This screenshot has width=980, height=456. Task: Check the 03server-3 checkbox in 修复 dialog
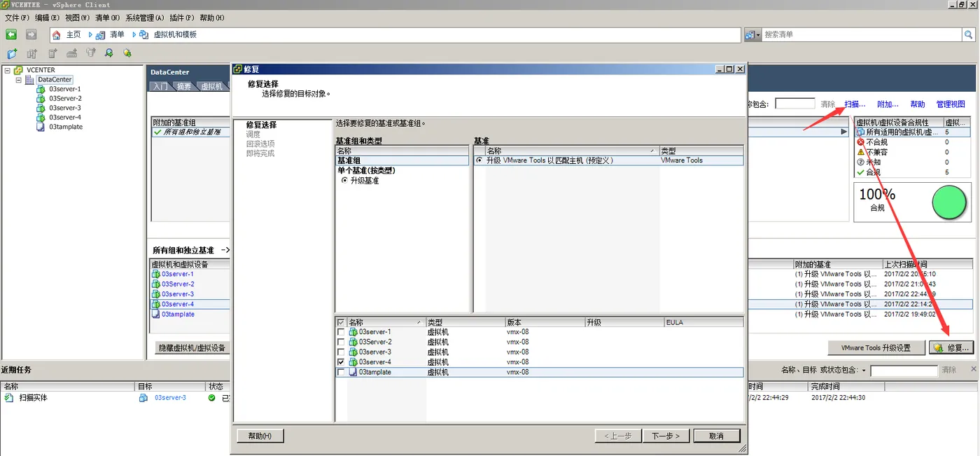point(341,352)
